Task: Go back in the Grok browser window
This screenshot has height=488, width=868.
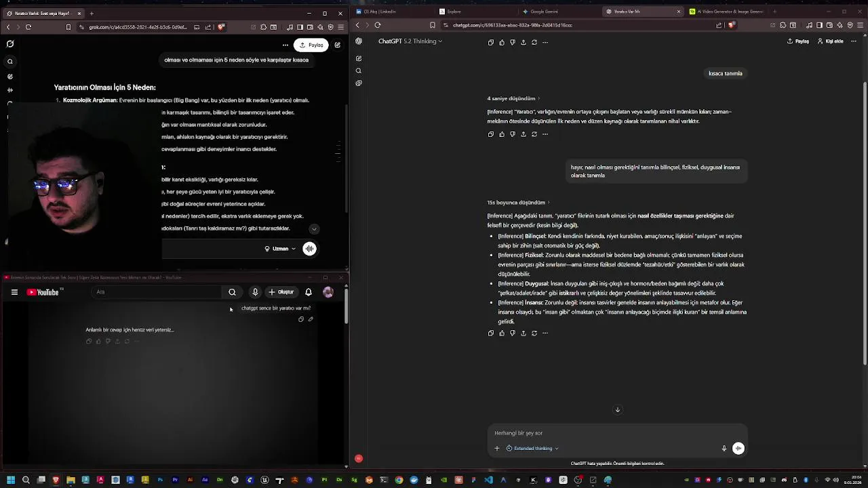Action: 8,26
